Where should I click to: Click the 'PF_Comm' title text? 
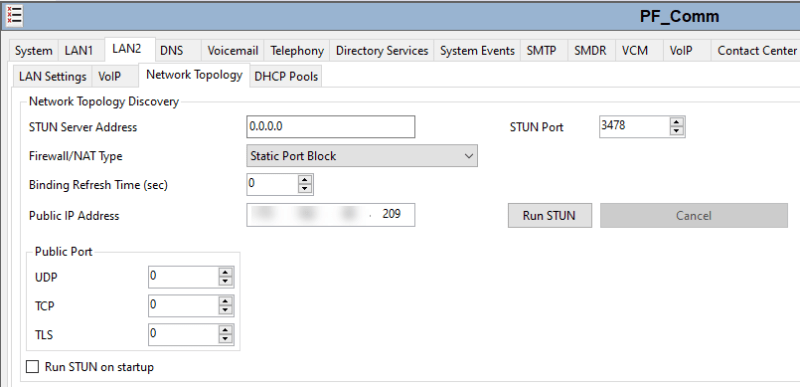click(x=679, y=16)
